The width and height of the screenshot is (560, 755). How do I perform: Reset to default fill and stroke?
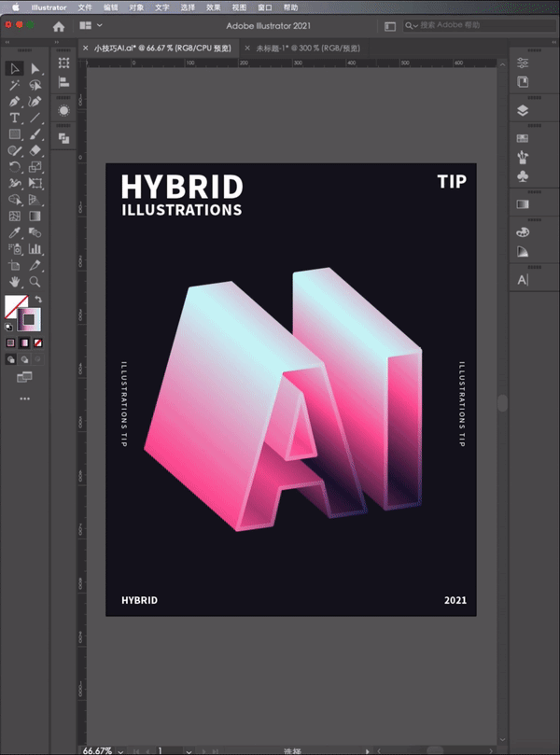(8, 328)
